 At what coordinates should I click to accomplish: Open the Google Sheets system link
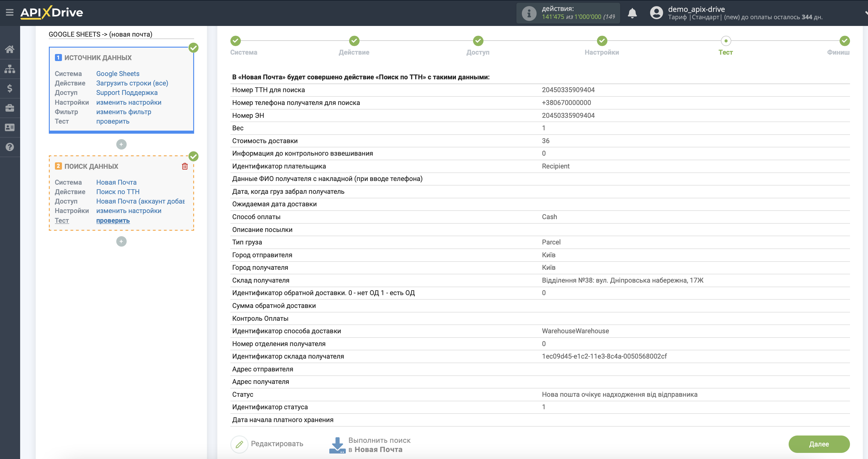point(118,74)
